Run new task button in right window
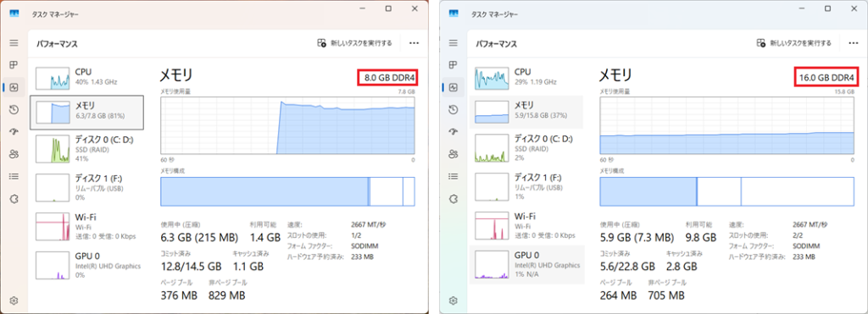 tap(793, 42)
